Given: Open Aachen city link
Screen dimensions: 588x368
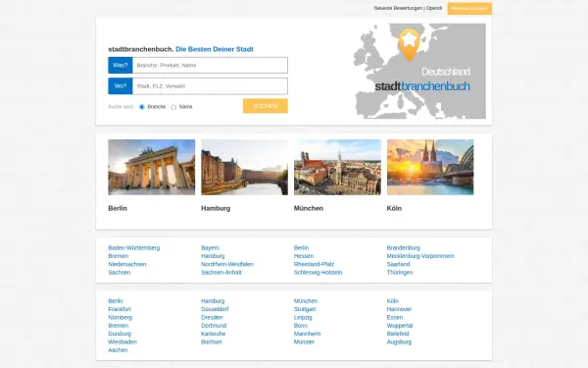Looking at the screenshot, I should (118, 350).
